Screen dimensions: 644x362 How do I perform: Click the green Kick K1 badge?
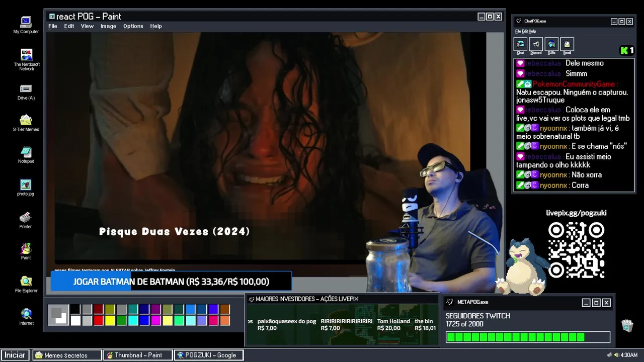click(x=627, y=50)
